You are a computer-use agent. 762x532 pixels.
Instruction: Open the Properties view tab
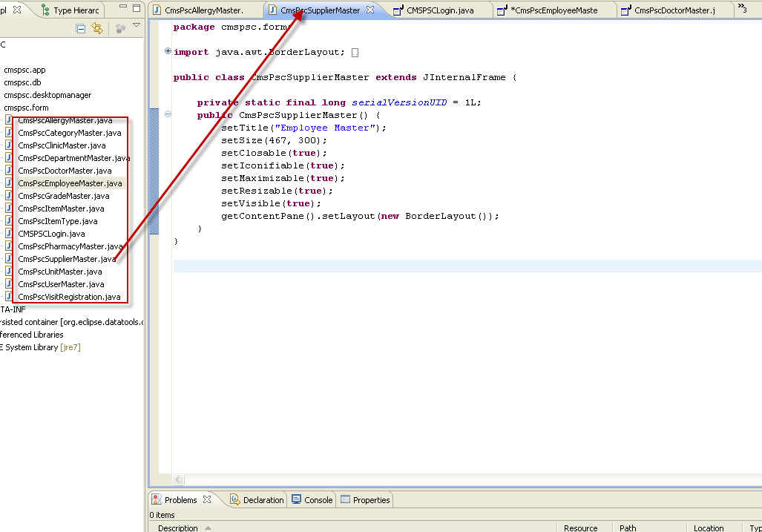click(x=366, y=500)
